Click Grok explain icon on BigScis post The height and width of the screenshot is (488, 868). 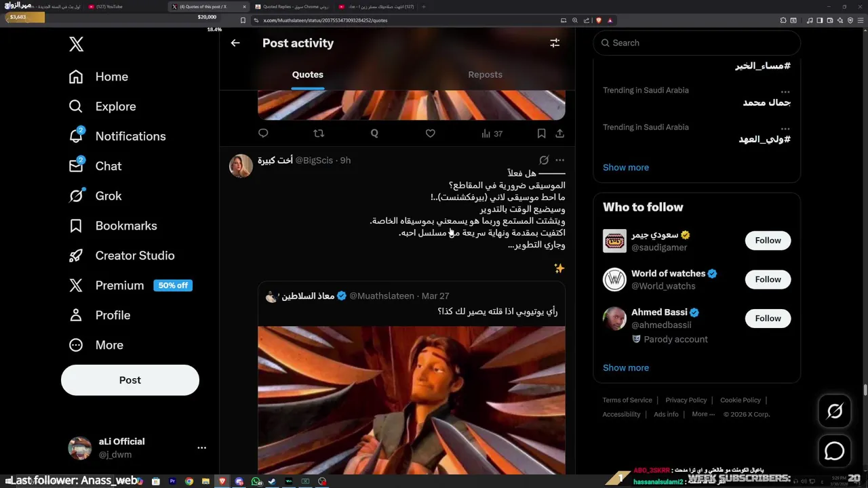(x=543, y=161)
